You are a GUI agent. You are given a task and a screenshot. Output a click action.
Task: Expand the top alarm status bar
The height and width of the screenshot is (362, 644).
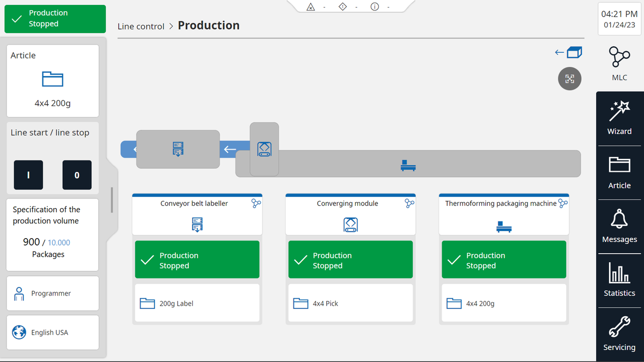(x=350, y=7)
